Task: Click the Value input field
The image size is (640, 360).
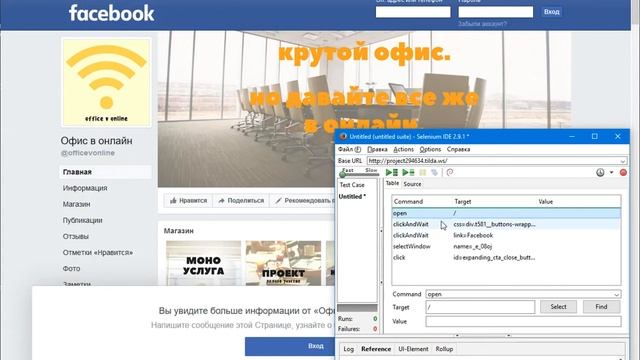Action: (x=523, y=322)
